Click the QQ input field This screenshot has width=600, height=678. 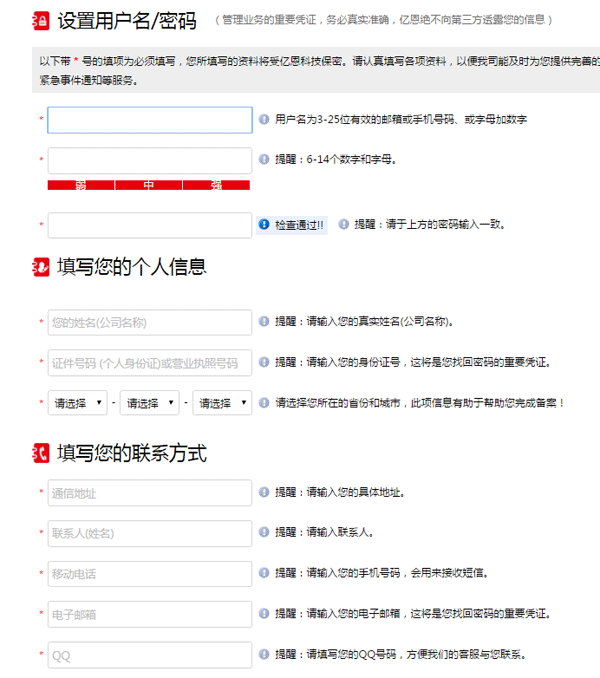(x=150, y=655)
